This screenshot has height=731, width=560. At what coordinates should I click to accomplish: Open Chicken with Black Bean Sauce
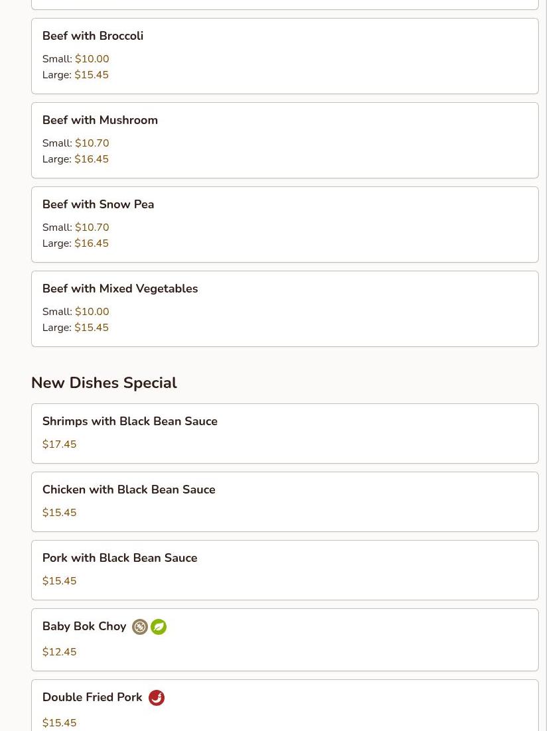click(129, 490)
